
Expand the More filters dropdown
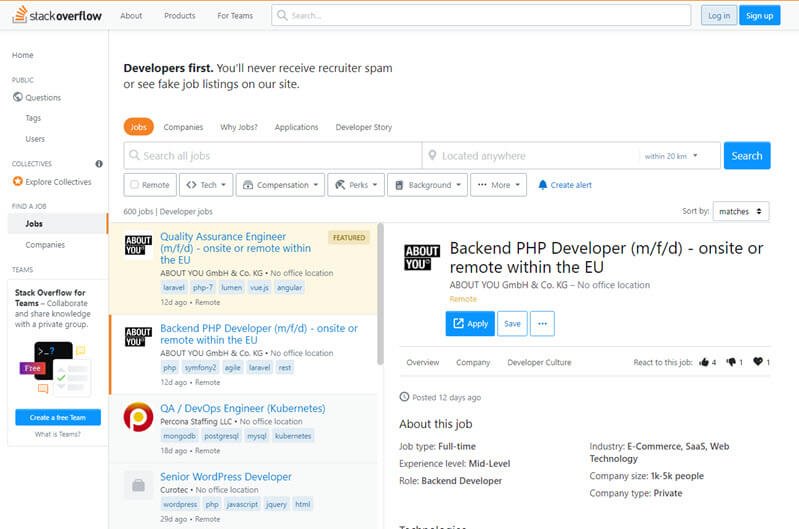point(498,184)
